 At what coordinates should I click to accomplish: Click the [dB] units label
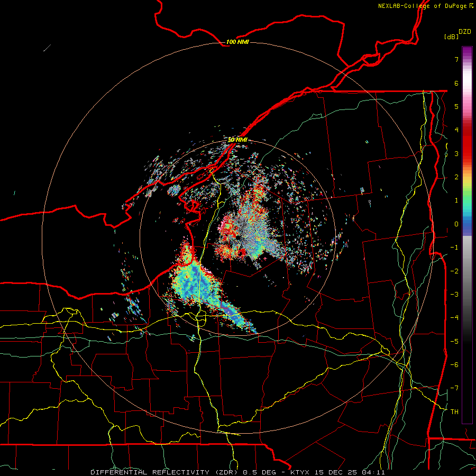(x=451, y=36)
